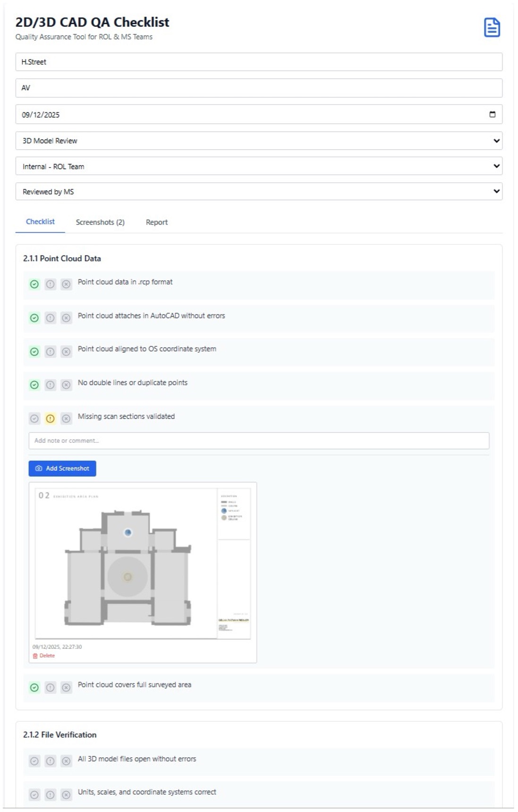The image size is (518, 812).
Task: Set warning for 'Point cloud attaches in AutoCAD'
Action: pyautogui.click(x=51, y=318)
